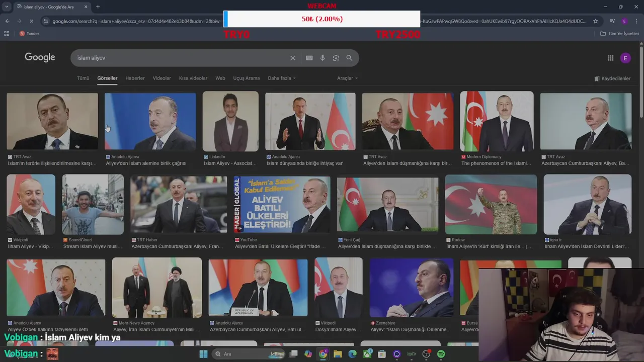This screenshot has width=644, height=362.
Task: Open the bookmarks bar apps shortcut
Action: pyautogui.click(x=7, y=33)
